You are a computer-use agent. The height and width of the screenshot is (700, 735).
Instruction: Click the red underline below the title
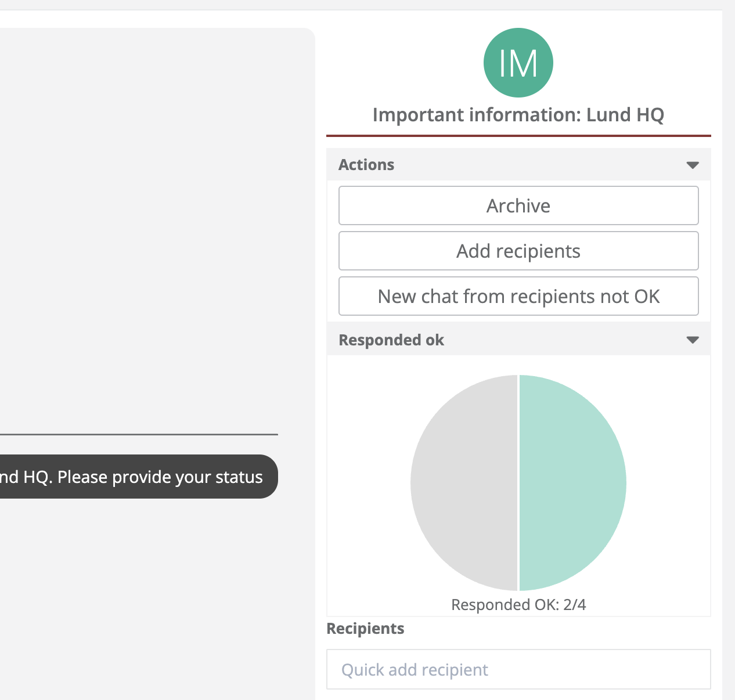coord(518,136)
